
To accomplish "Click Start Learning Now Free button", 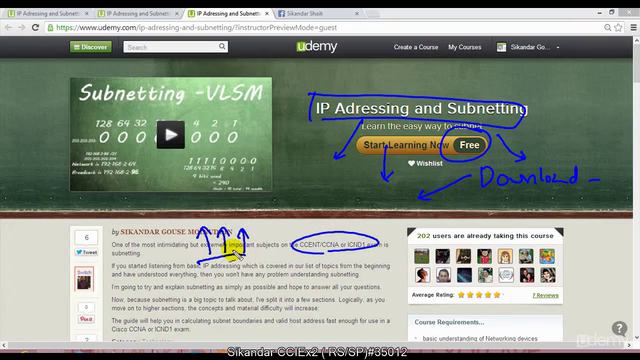I will pos(422,145).
